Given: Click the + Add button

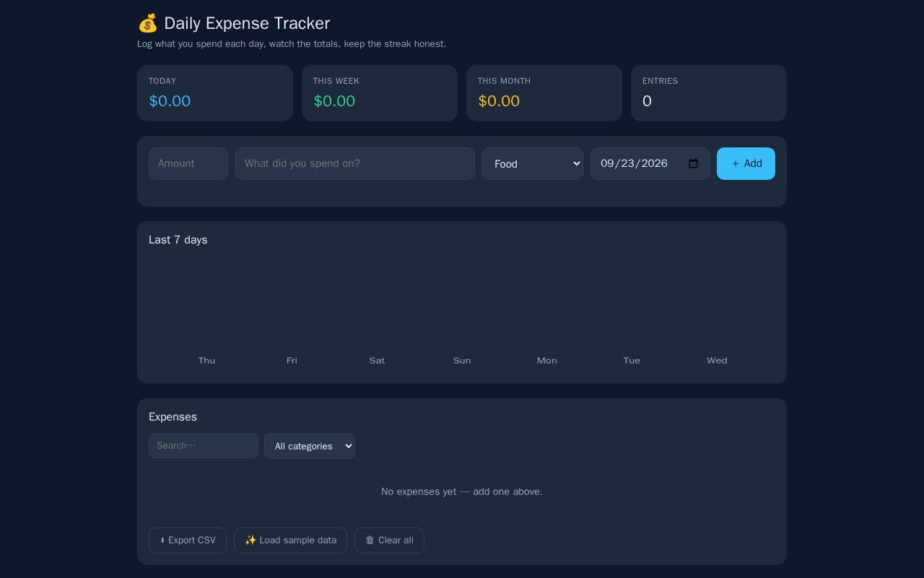Looking at the screenshot, I should click(746, 163).
